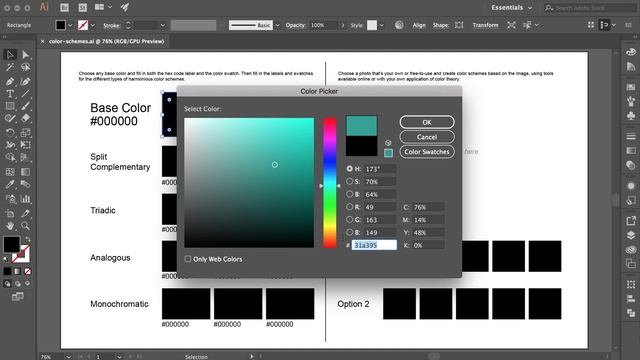This screenshot has width=640, height=360.
Task: Select the Hand tool
Action: 10,225
